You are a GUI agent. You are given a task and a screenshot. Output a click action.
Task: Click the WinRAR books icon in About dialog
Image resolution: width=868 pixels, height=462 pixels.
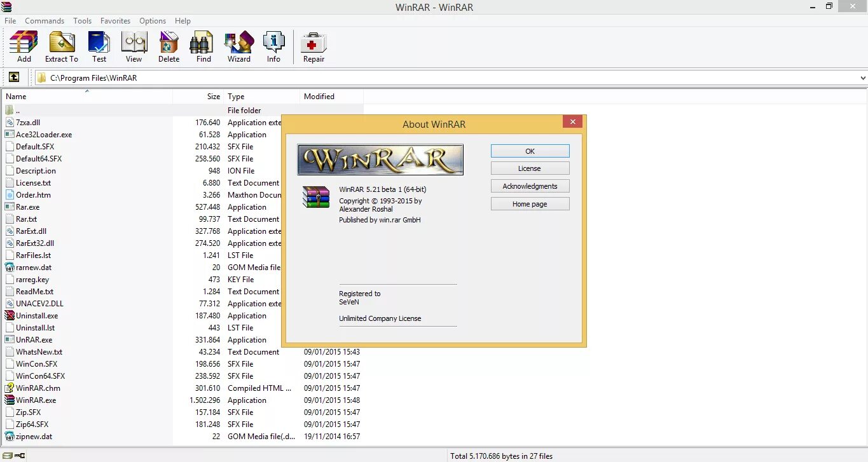click(315, 196)
